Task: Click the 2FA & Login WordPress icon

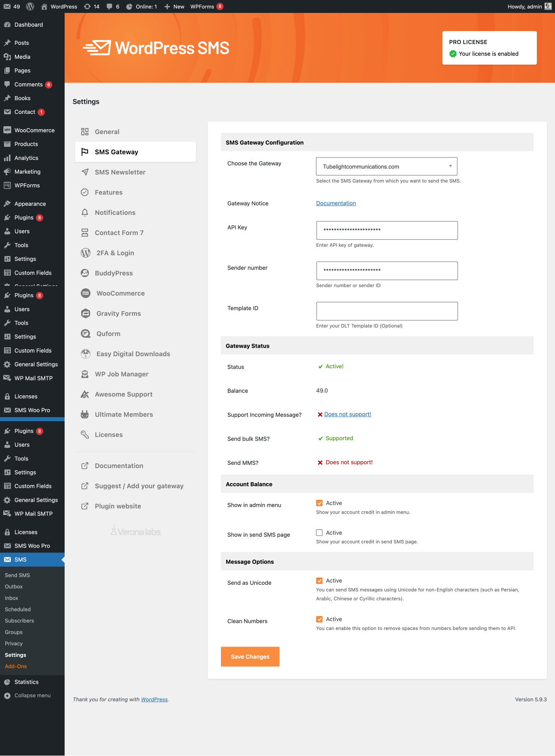Action: [86, 253]
